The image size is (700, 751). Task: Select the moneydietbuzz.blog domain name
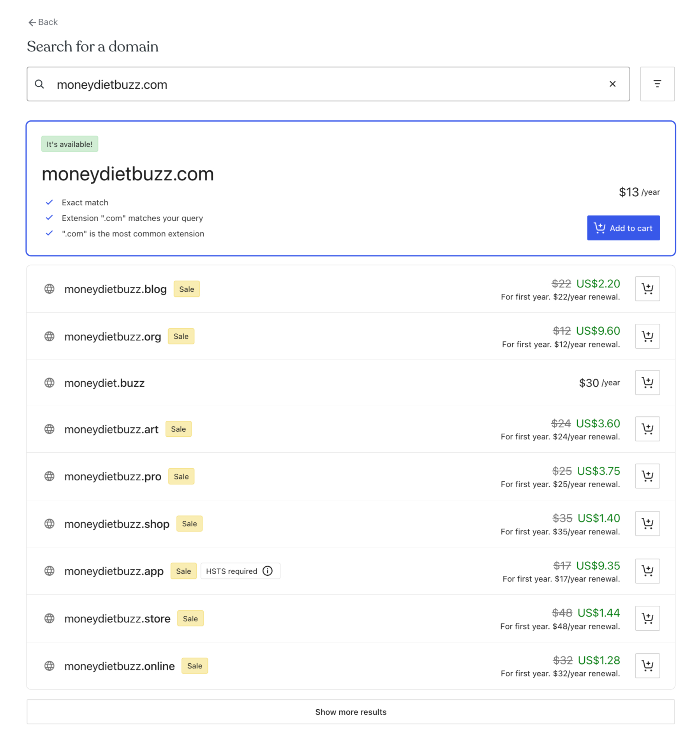115,289
